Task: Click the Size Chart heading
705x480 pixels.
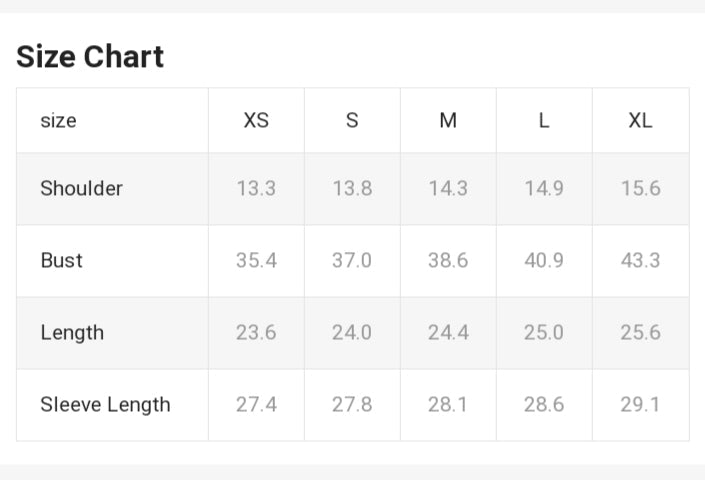Action: tap(90, 57)
